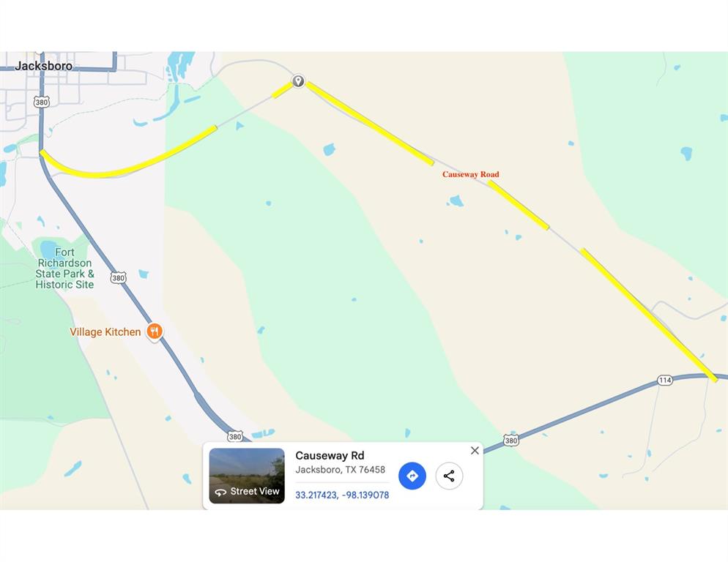Click the Jacksboro city label
This screenshot has width=728, height=562.
(44, 66)
